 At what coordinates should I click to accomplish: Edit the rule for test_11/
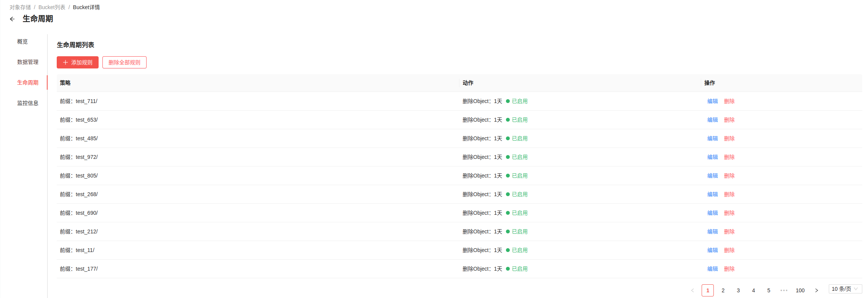click(713, 250)
